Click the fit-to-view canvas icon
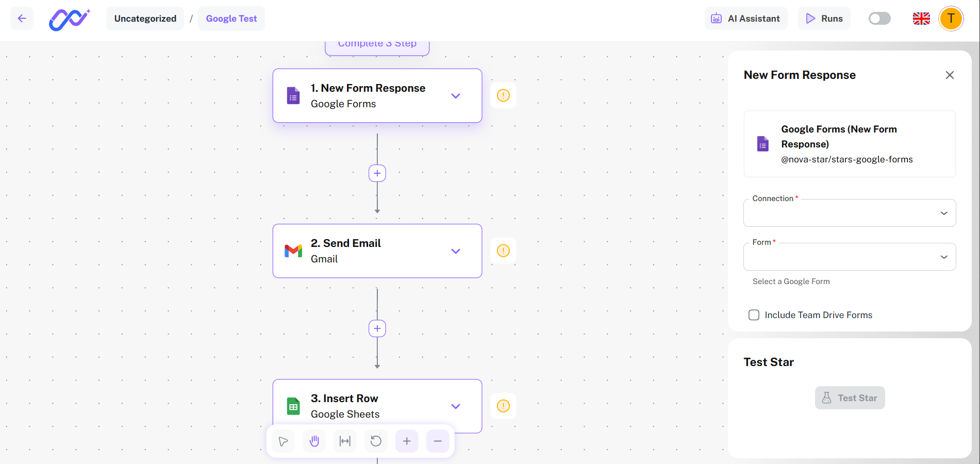The width and height of the screenshot is (980, 464). point(344,441)
